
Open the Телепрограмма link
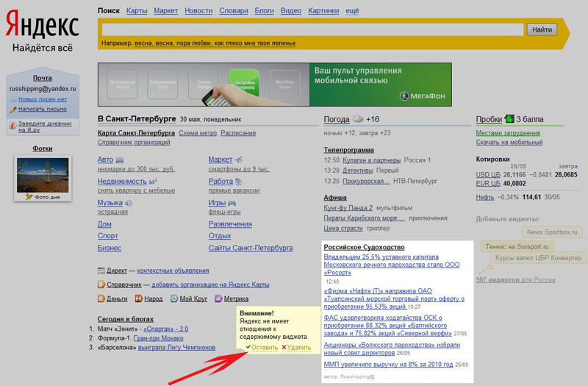tap(348, 150)
